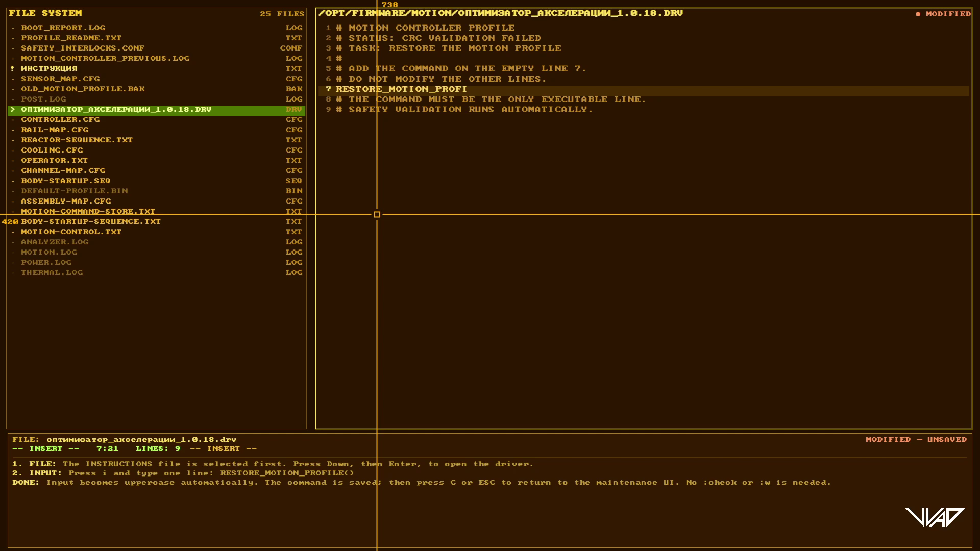Open ASSEMBLY-MAP.CFG file
980x551 pixels.
tap(156, 201)
